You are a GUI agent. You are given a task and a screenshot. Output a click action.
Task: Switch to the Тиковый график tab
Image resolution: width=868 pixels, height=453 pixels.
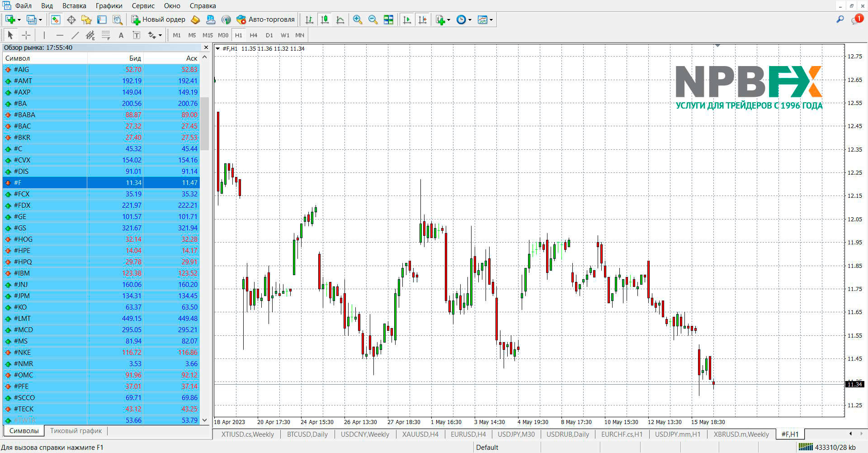pyautogui.click(x=76, y=431)
